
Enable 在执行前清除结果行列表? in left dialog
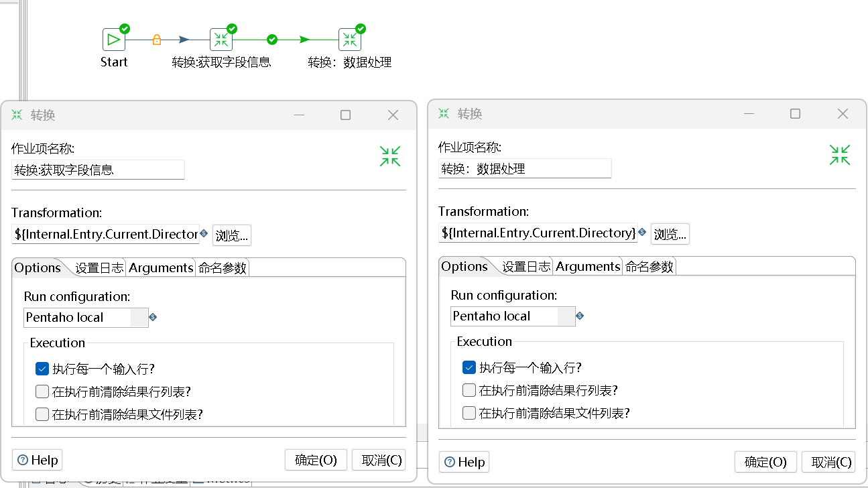tap(42, 391)
